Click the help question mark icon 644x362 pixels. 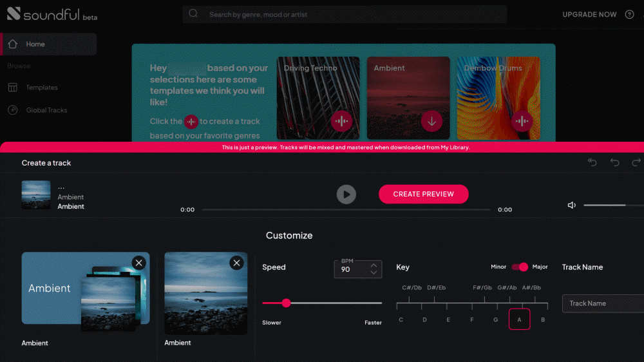(x=629, y=15)
